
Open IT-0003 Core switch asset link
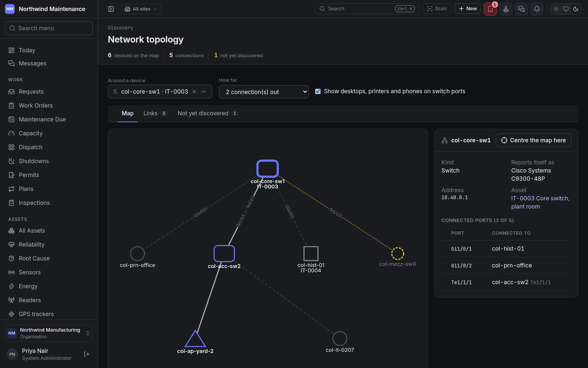[540, 202]
